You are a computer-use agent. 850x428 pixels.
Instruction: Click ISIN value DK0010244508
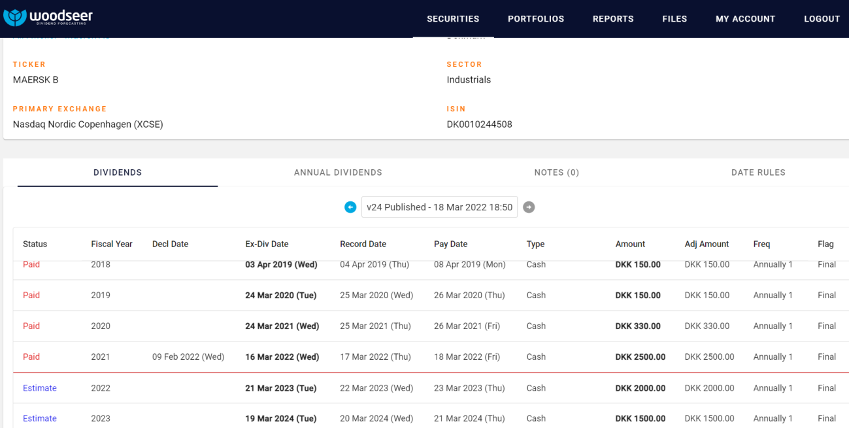pos(479,124)
